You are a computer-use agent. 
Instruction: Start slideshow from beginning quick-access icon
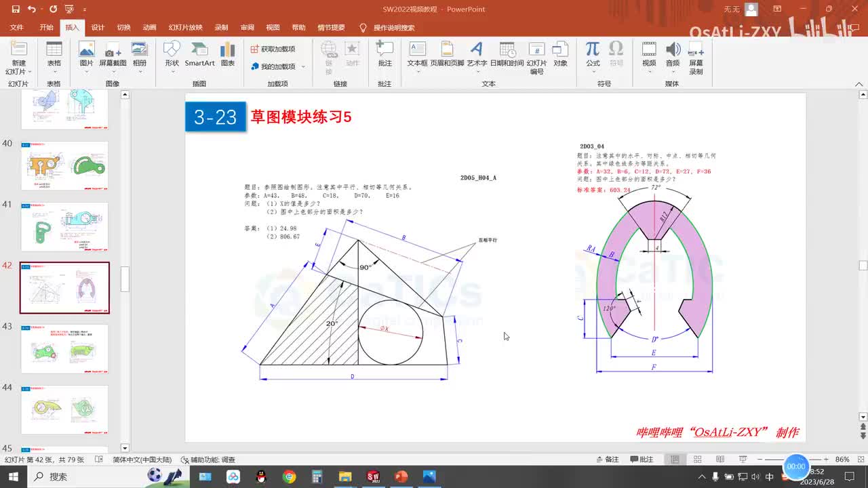69,9
